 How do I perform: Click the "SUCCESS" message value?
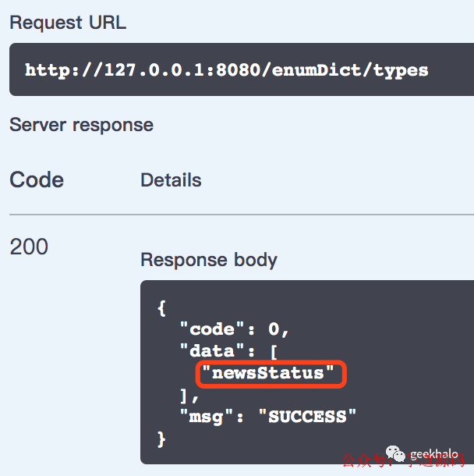click(307, 416)
